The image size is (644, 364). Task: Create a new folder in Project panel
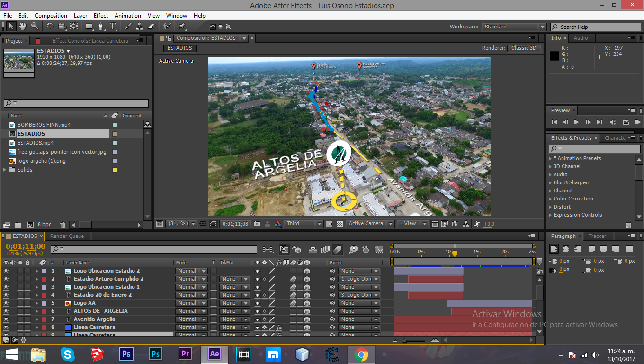click(x=18, y=225)
